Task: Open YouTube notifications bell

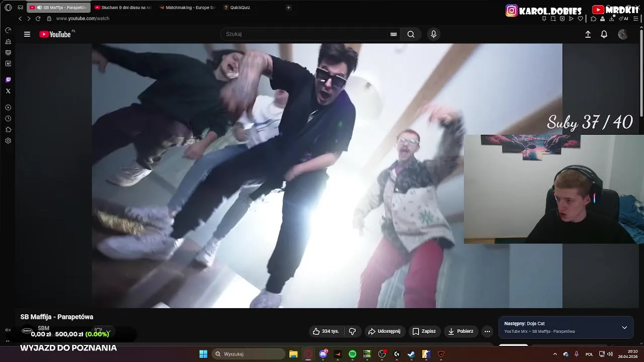Action: tap(604, 34)
